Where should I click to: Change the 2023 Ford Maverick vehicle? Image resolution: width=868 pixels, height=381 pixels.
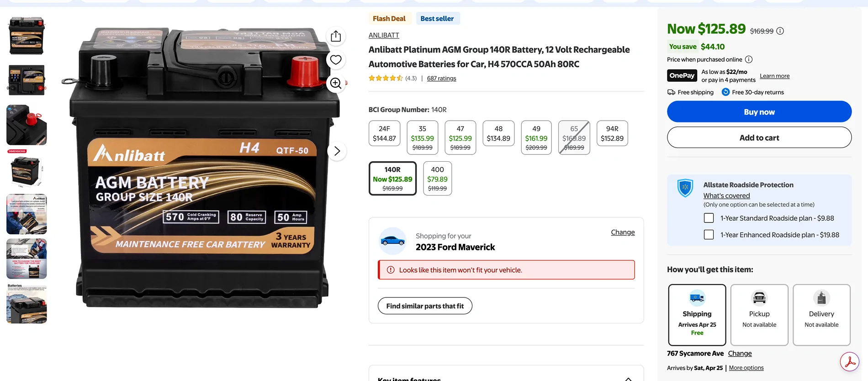[x=623, y=232]
